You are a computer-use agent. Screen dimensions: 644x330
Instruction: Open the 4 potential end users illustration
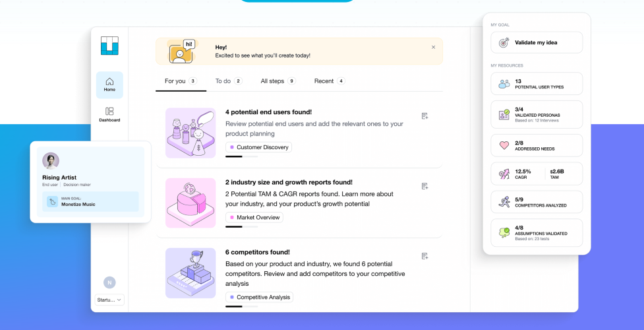(x=190, y=133)
